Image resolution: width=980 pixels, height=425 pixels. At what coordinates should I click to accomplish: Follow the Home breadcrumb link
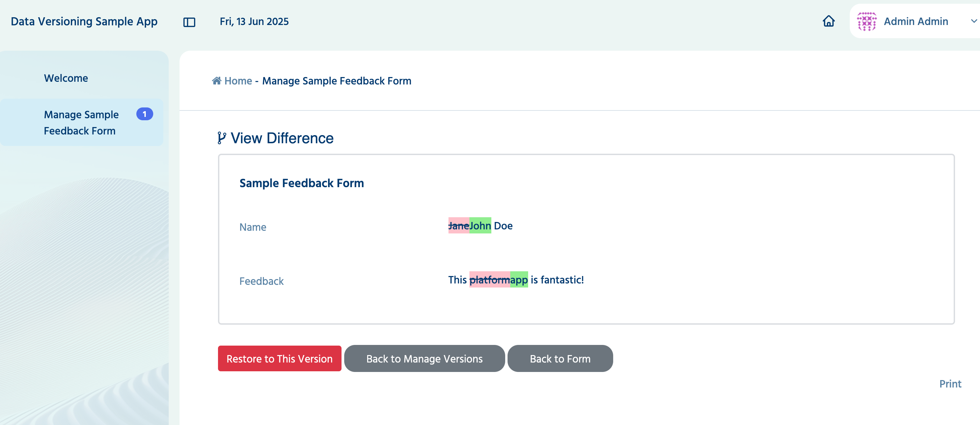[x=238, y=81]
